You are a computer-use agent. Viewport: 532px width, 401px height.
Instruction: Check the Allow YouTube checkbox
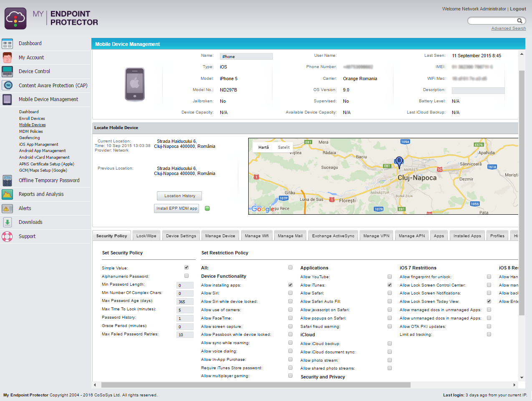390,277
